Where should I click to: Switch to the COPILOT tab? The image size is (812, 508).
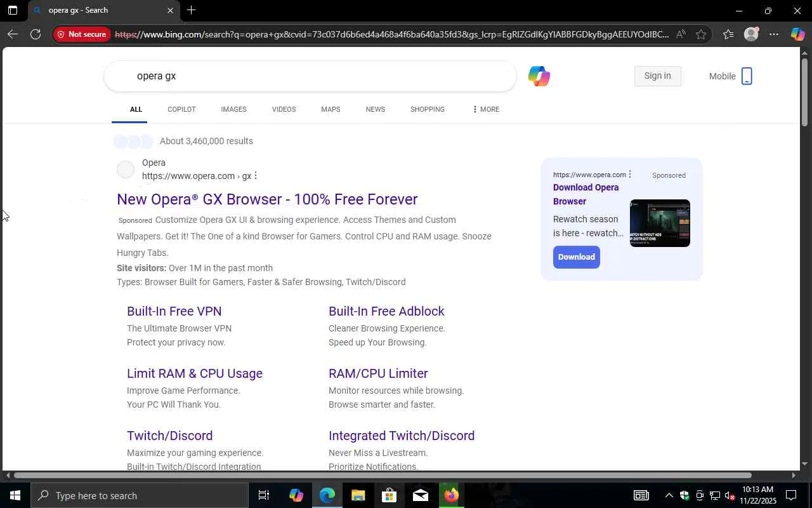pyautogui.click(x=181, y=109)
